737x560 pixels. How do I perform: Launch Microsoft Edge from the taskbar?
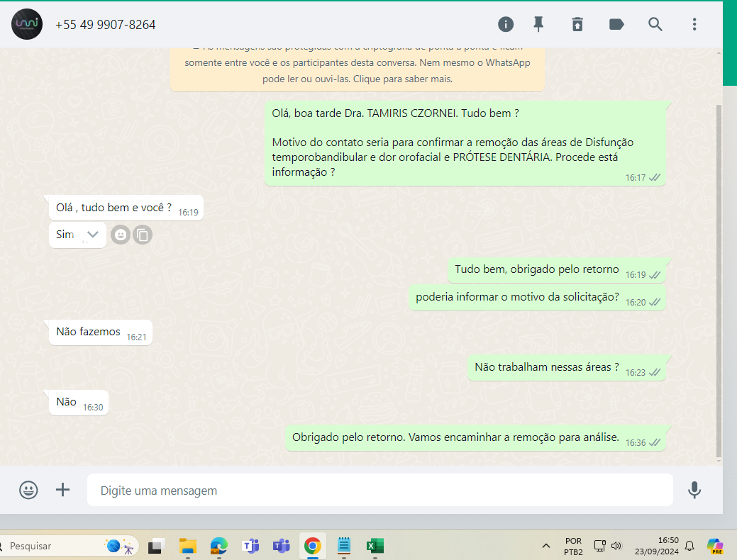pyautogui.click(x=218, y=546)
